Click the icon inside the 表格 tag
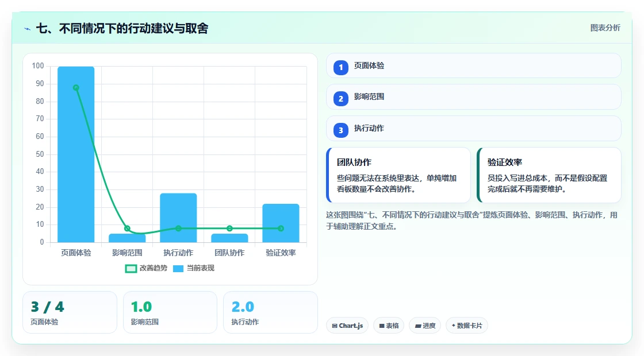The width and height of the screenshot is (644, 356). 382,326
